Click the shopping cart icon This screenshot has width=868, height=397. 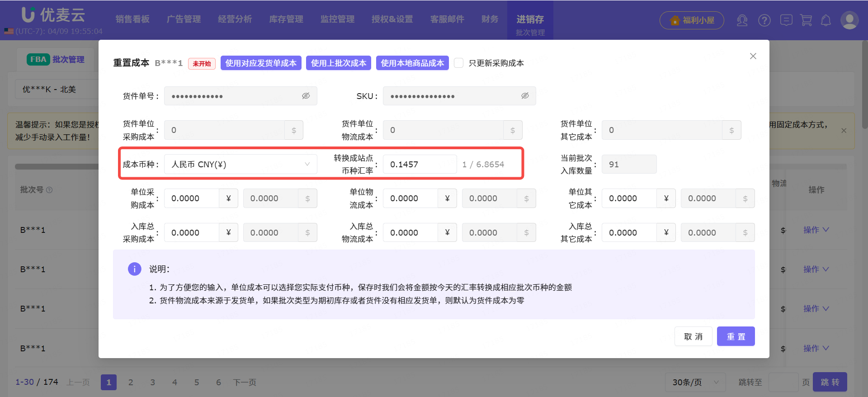click(x=806, y=20)
